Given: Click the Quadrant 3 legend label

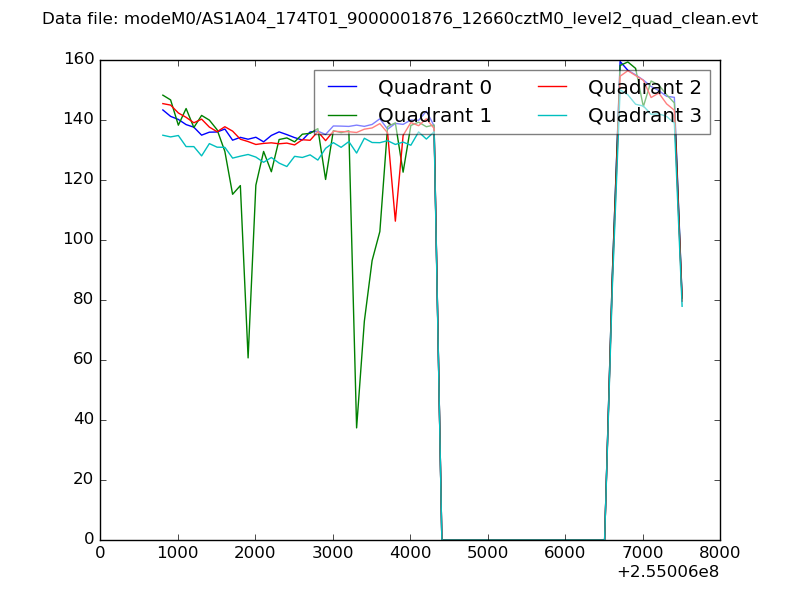Looking at the screenshot, I should pyautogui.click(x=644, y=115).
